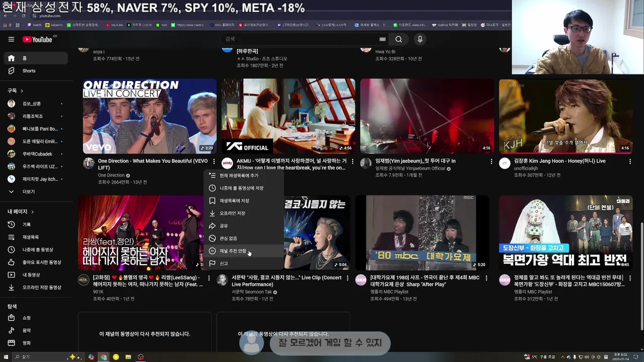This screenshot has height=362, width=644.
Task: Open Chrome from the Windows taskbar
Action: 104,357
